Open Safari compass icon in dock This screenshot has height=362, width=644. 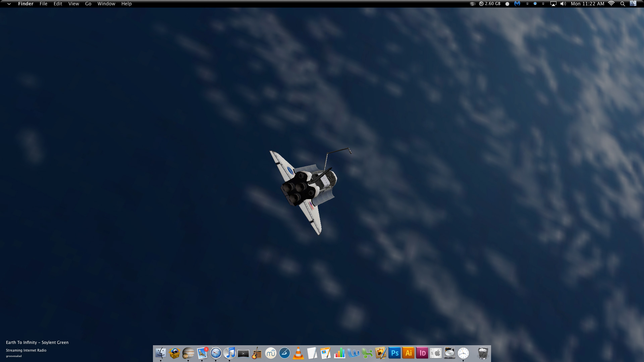click(x=216, y=353)
